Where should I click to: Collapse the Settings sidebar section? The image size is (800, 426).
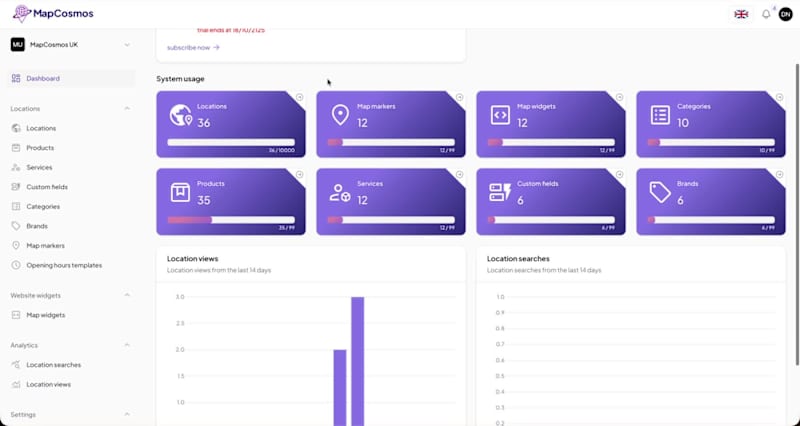127,415
